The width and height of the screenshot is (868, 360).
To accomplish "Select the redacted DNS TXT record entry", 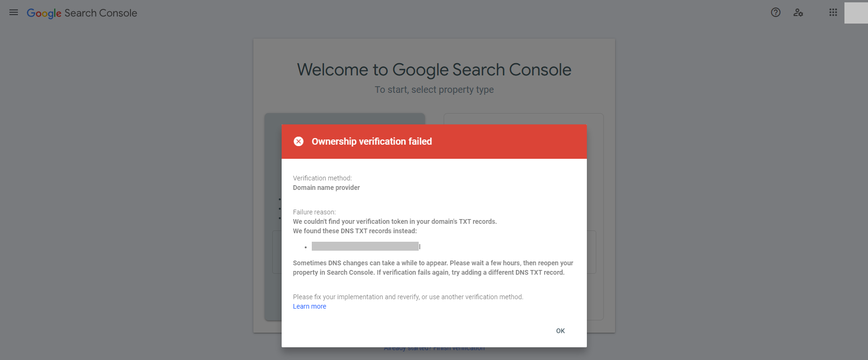I will click(365, 245).
